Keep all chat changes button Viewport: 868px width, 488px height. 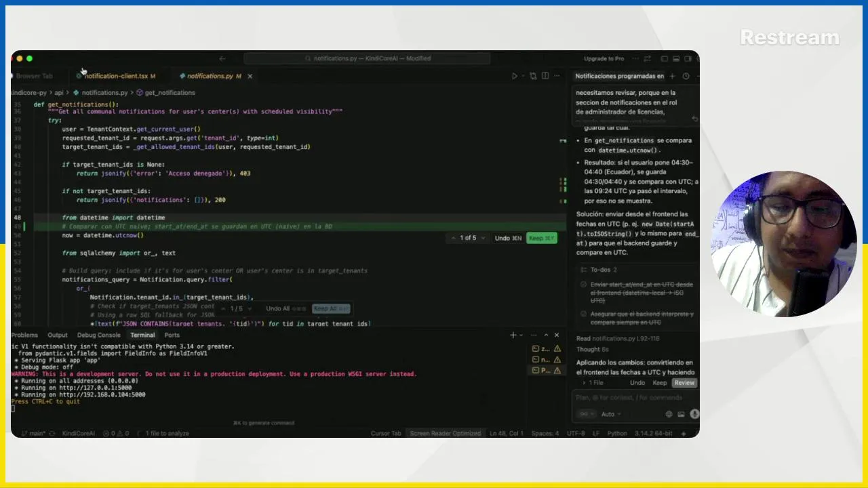coord(659,383)
